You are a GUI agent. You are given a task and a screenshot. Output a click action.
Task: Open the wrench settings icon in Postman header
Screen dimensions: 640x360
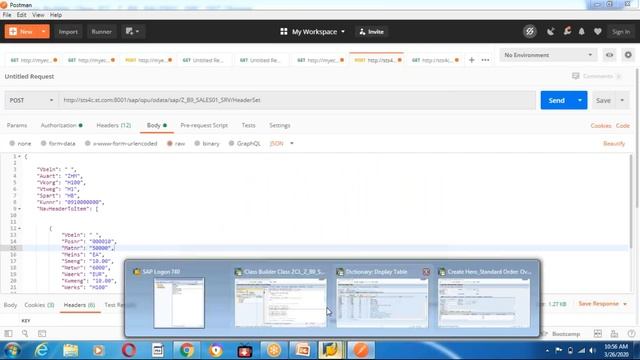pyautogui.click(x=567, y=31)
